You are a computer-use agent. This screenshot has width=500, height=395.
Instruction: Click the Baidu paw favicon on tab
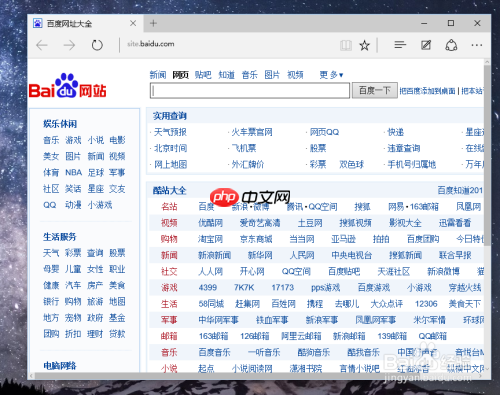pyautogui.click(x=38, y=23)
